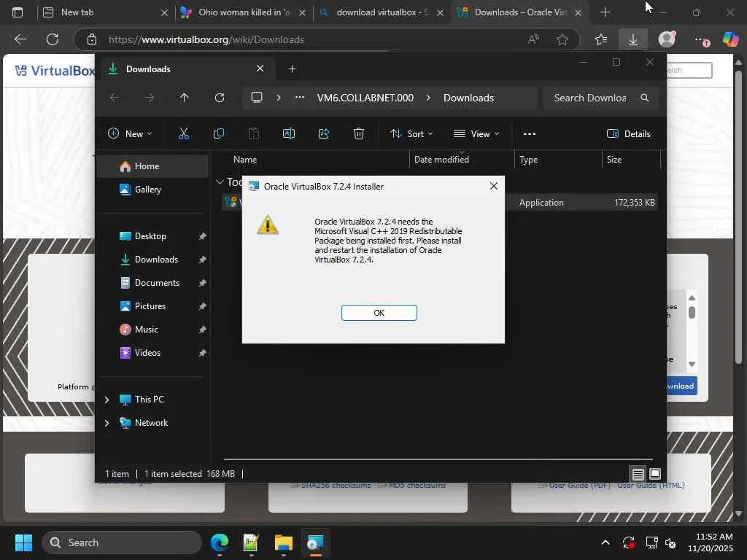Open Desktop in Explorer sidebar

coord(152,236)
